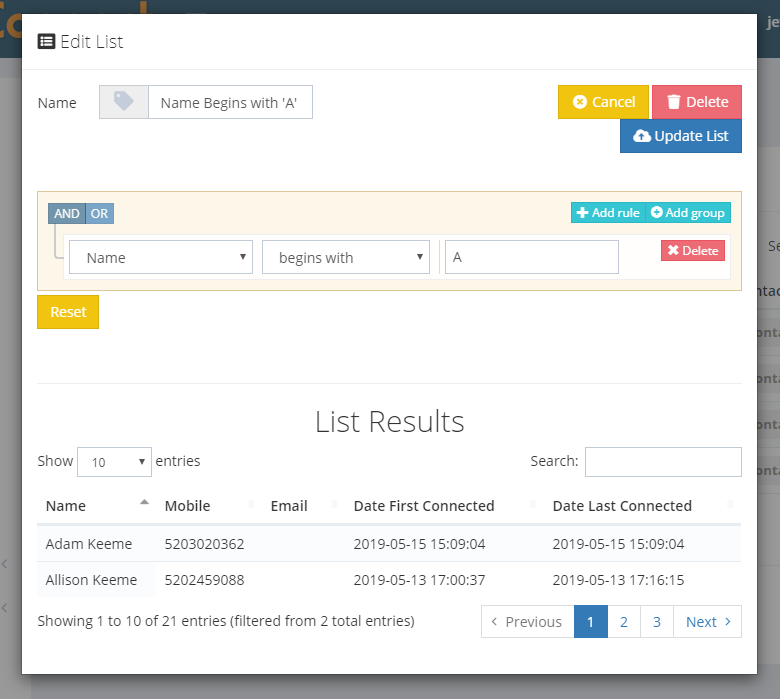Click Add rule button
780x699 pixels.
click(x=608, y=212)
